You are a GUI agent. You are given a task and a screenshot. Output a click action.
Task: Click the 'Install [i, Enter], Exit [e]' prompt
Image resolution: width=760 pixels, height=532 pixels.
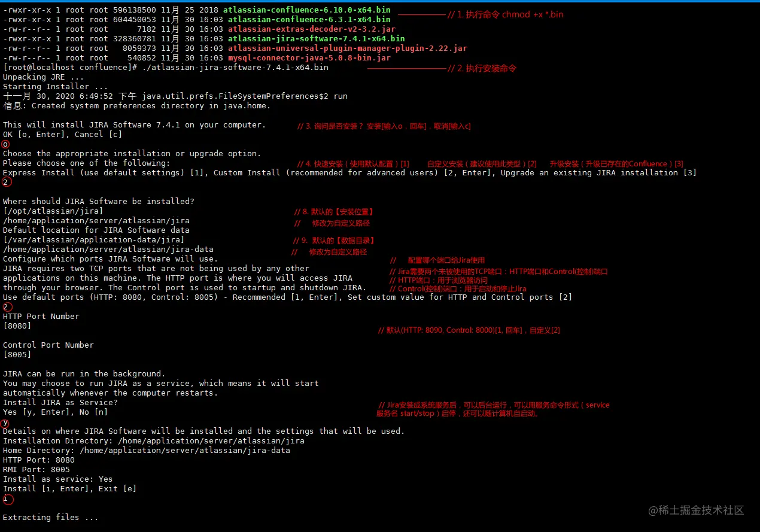click(69, 489)
